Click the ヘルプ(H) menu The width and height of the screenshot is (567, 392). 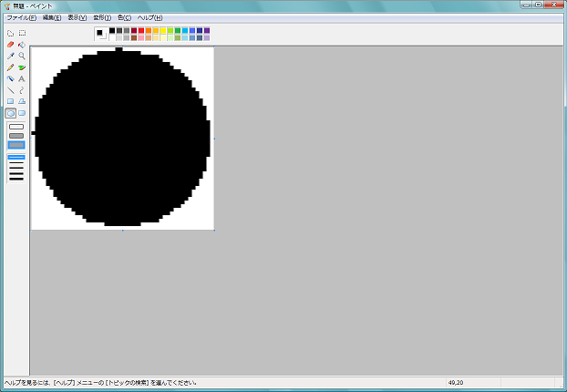(149, 17)
